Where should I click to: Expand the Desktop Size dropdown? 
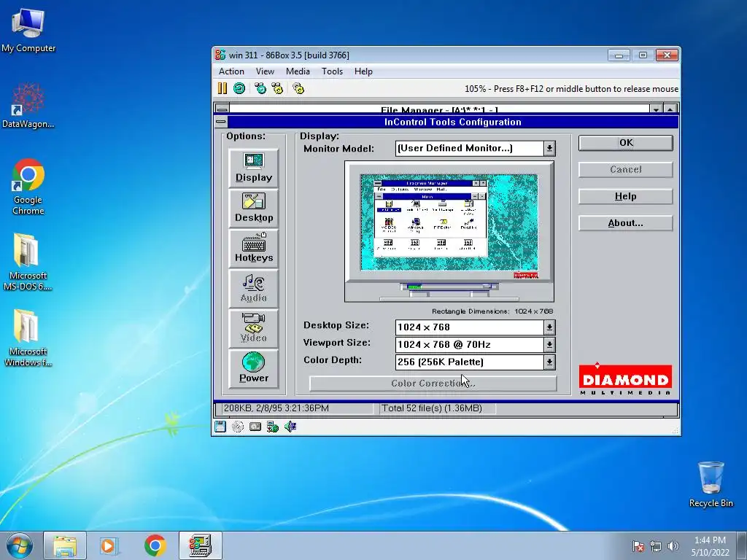(x=549, y=327)
